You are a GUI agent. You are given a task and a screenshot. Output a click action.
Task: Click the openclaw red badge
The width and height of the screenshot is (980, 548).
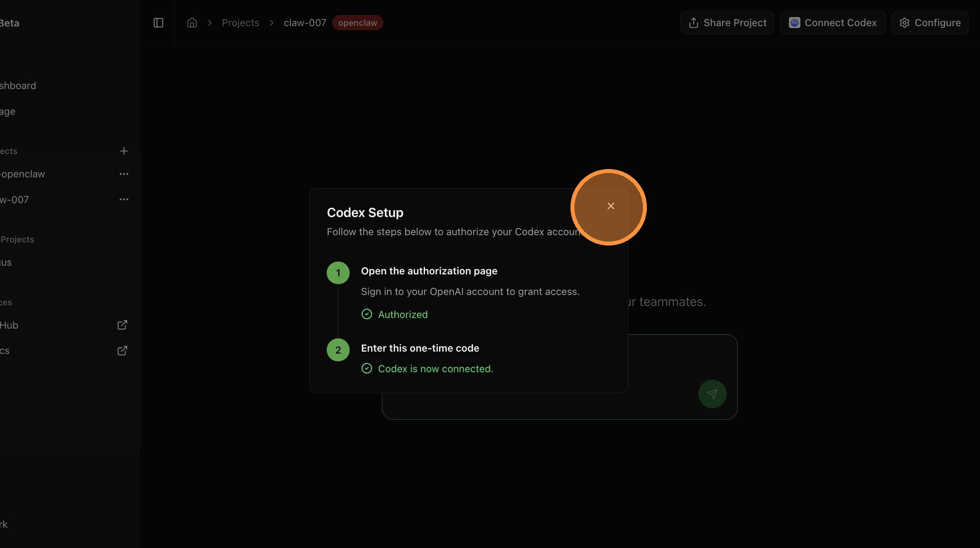358,23
